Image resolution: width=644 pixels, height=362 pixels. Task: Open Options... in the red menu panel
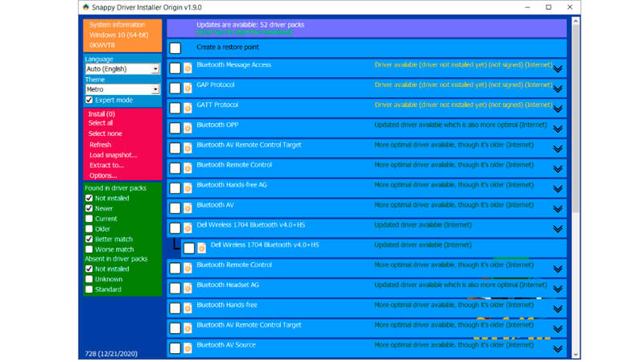pyautogui.click(x=103, y=175)
